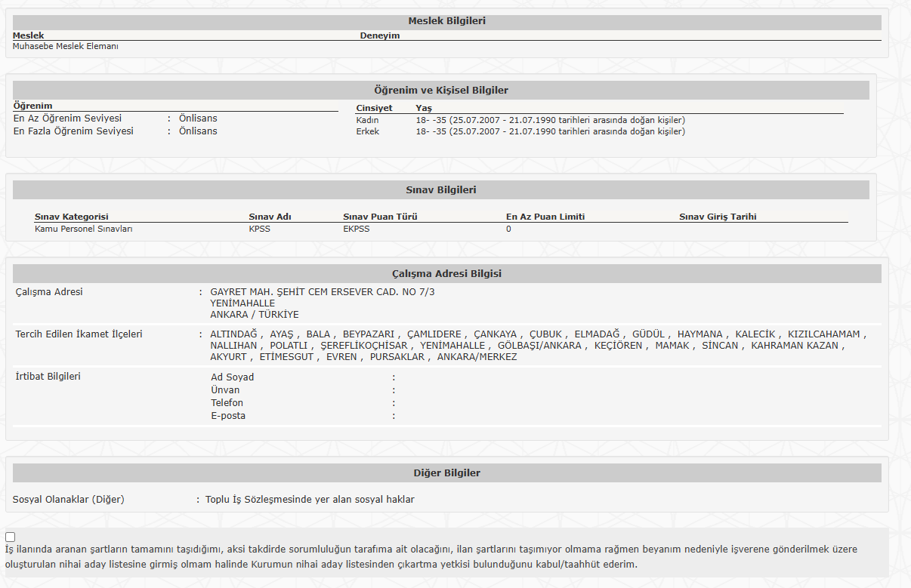Image resolution: width=911 pixels, height=588 pixels.
Task: Click the Diğer Bilgiler section header
Action: pos(446,473)
